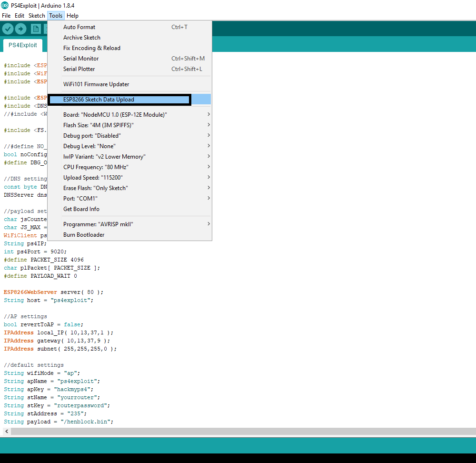
Task: Click the line String apName = "ps4exploit"
Action: (x=52, y=381)
